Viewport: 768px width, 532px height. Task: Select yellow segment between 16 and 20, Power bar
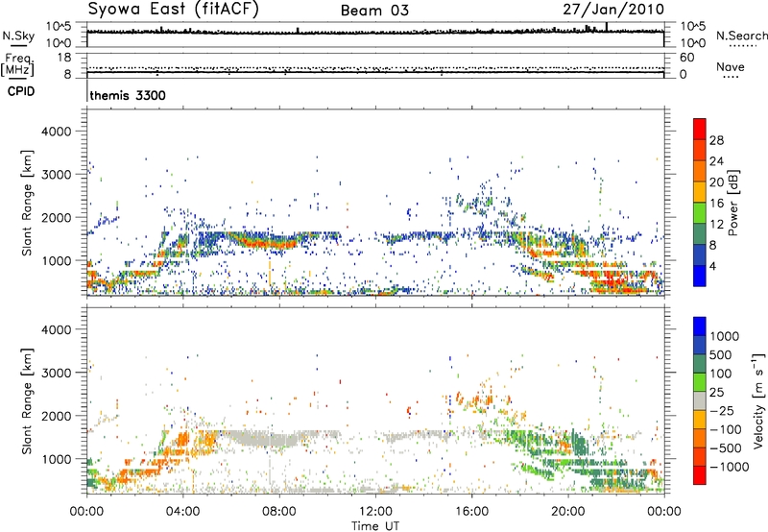(x=700, y=192)
